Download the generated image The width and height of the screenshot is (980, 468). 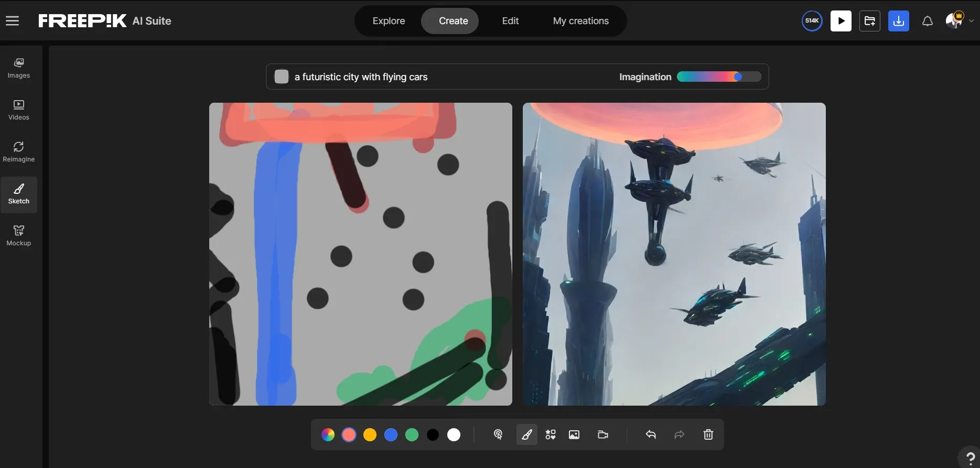click(x=898, y=21)
